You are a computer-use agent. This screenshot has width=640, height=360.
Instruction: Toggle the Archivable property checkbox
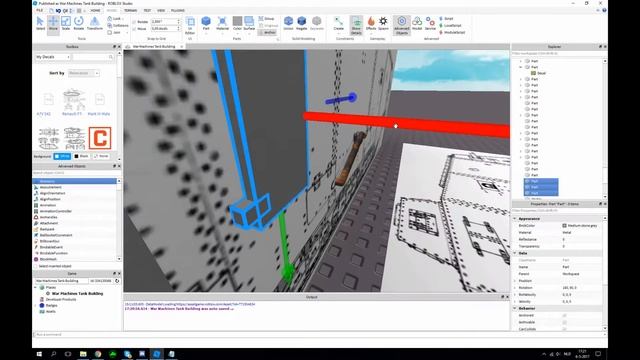[x=564, y=322]
